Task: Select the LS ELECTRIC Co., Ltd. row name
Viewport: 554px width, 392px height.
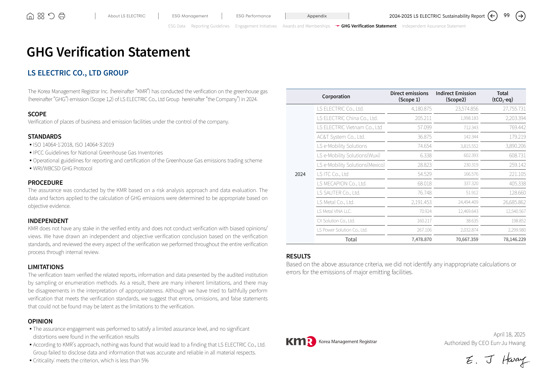Action: coord(340,109)
